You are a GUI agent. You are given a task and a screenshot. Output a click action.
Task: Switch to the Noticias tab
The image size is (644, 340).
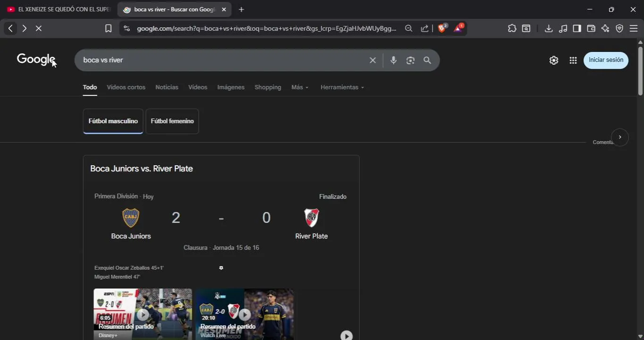pos(167,87)
